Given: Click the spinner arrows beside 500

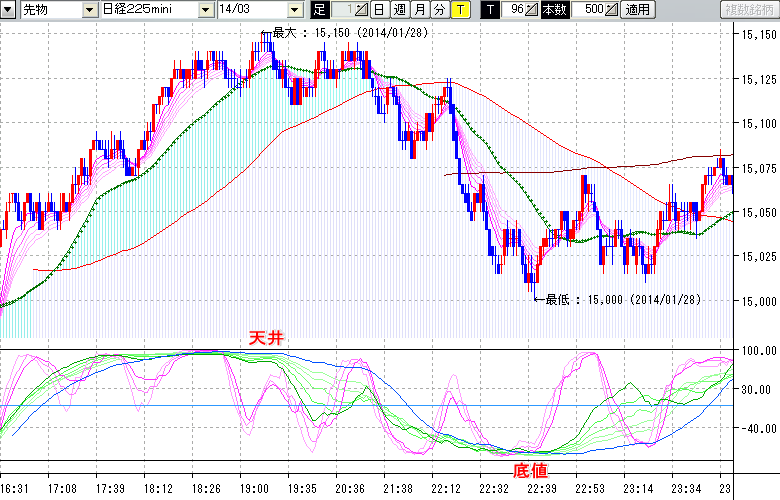Looking at the screenshot, I should click(x=611, y=10).
